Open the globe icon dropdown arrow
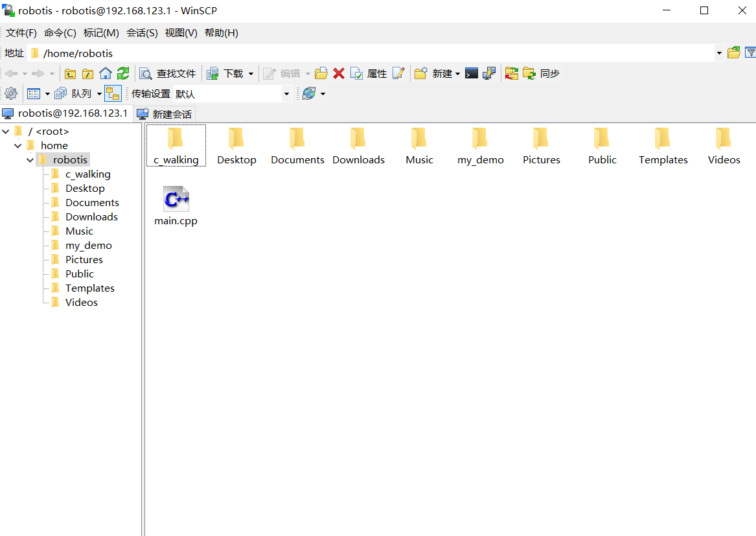The height and width of the screenshot is (536, 756). coord(323,94)
